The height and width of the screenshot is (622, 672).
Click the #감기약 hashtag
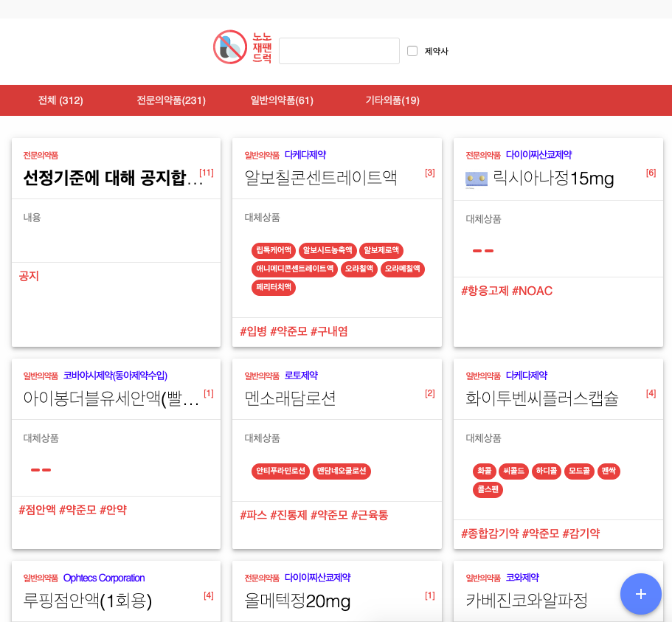(x=581, y=533)
